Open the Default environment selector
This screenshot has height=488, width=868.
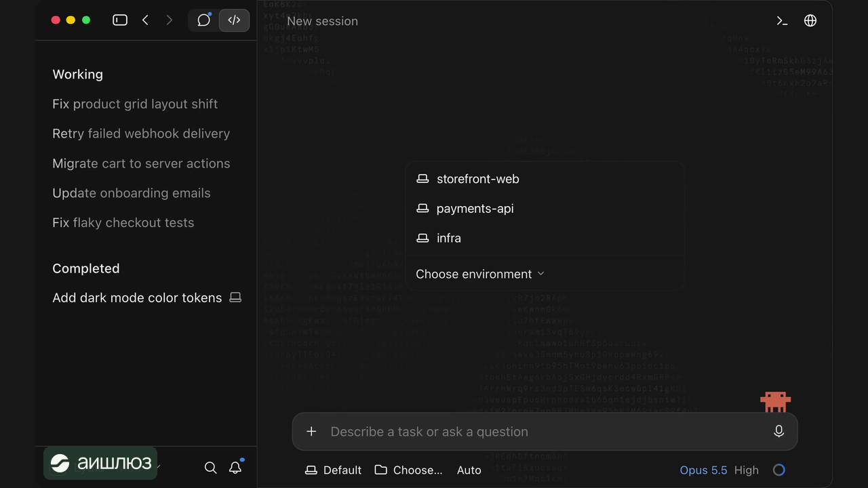pos(334,470)
